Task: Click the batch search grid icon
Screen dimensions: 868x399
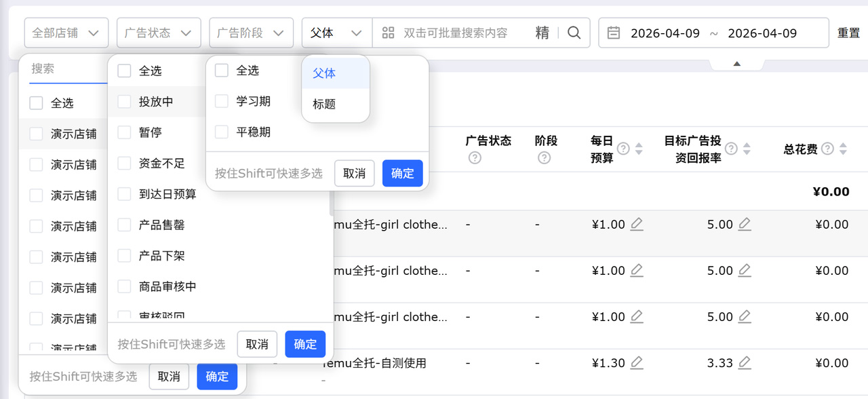Action: [388, 33]
